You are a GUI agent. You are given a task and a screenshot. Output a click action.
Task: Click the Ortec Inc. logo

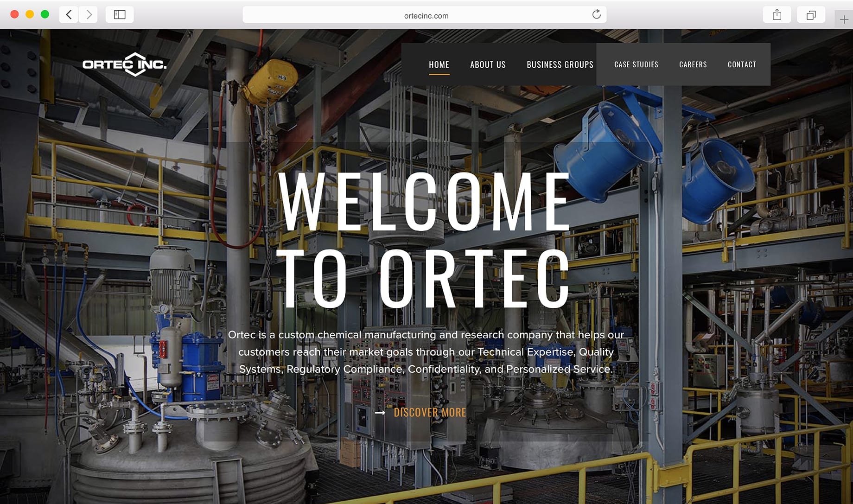[x=124, y=65]
